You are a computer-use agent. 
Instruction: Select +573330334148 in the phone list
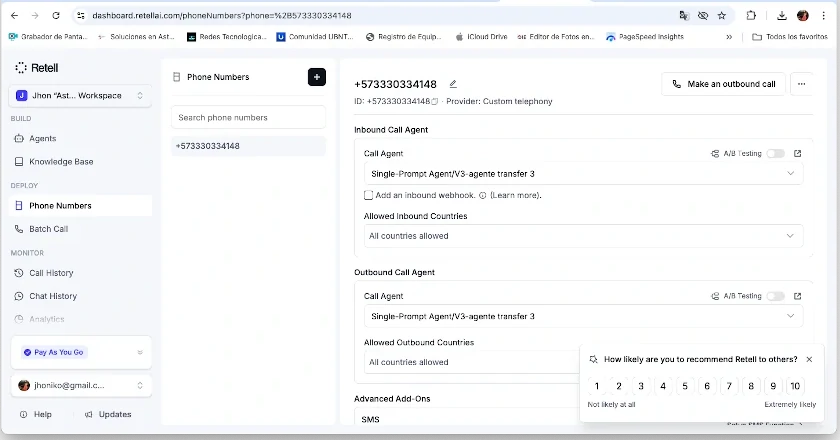click(x=249, y=146)
